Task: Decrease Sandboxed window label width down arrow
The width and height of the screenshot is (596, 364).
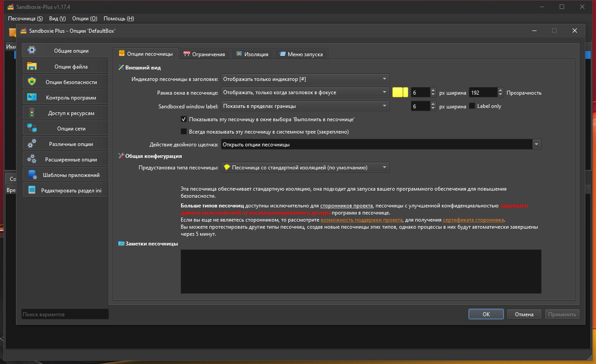Action: 433,109
